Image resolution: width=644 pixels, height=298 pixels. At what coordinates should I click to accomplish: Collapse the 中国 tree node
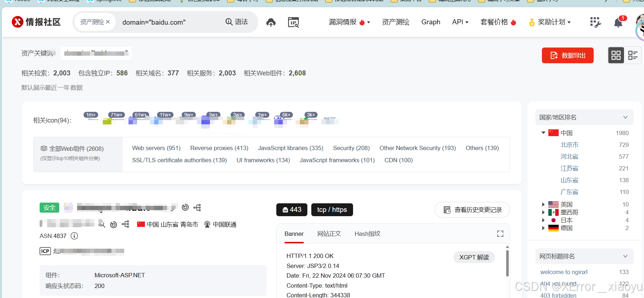point(543,133)
